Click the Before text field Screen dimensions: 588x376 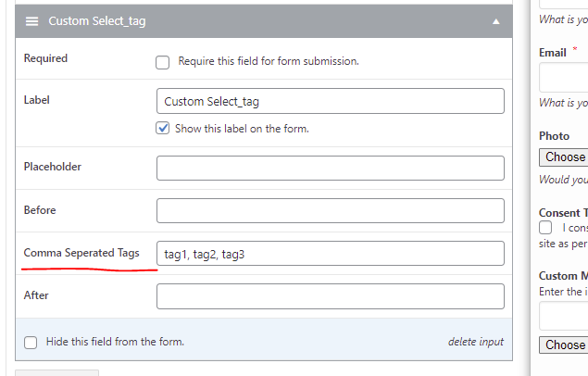(331, 210)
